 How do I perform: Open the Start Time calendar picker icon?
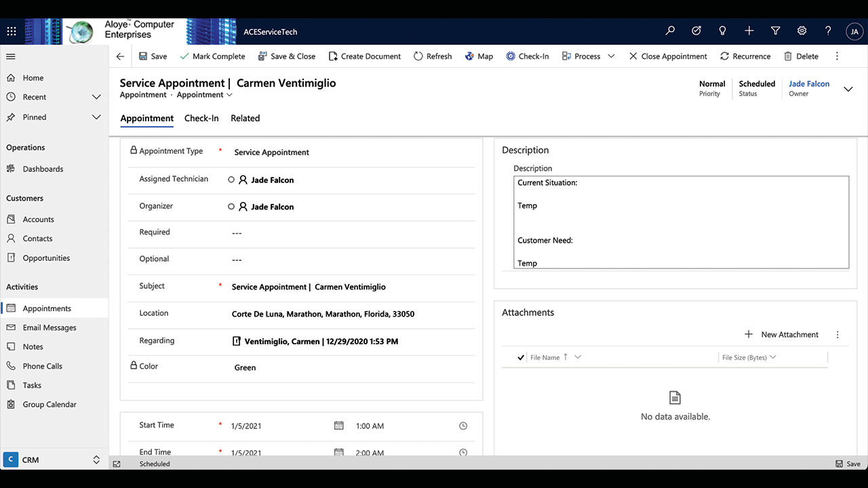(x=338, y=426)
